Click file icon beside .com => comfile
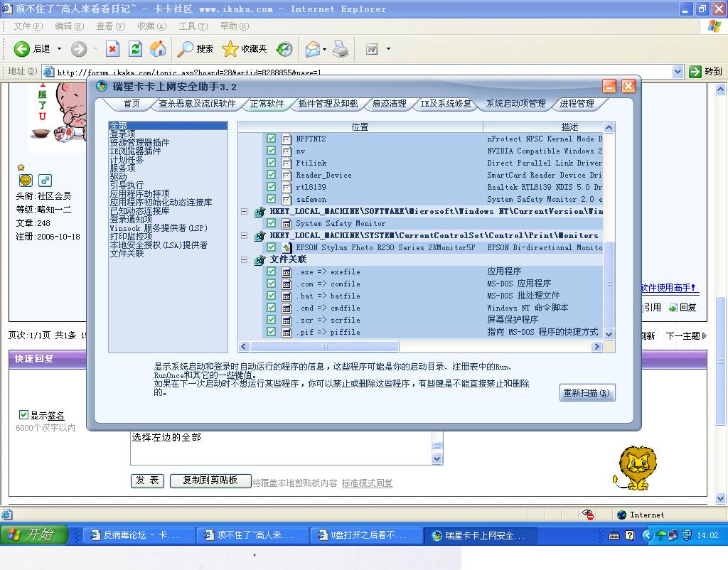 [x=287, y=284]
